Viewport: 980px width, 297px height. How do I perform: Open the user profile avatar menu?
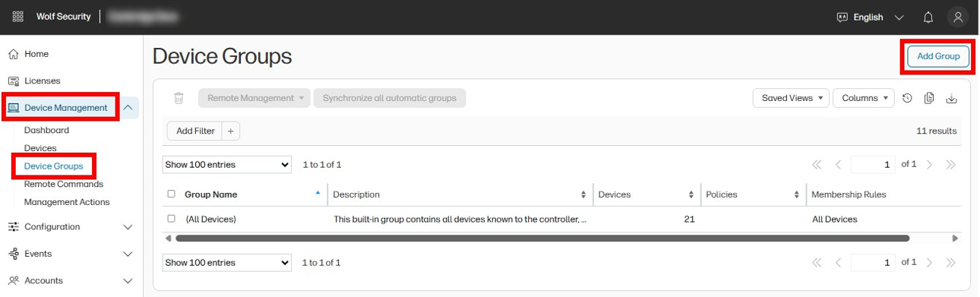click(958, 17)
